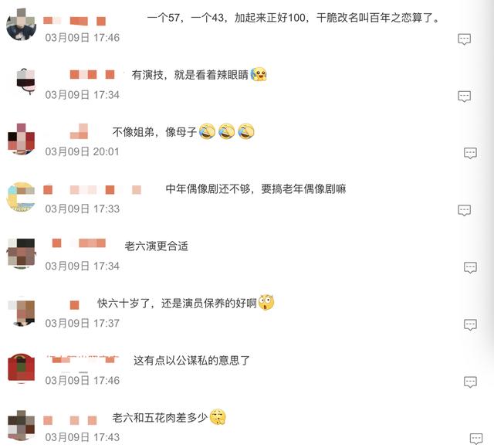This screenshot has height=448, width=494.
Task: Click username before 老六和五花肉差多少
Action: [x=70, y=420]
